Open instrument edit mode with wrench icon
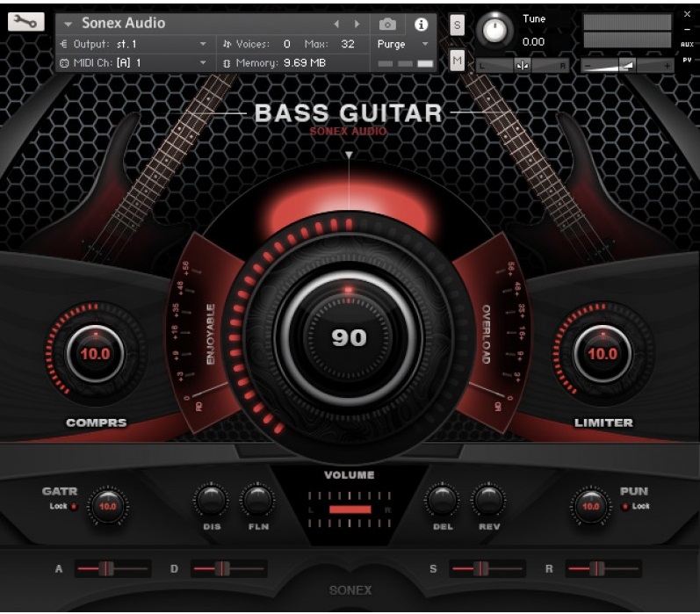This screenshot has height=614, width=700. click(x=25, y=21)
